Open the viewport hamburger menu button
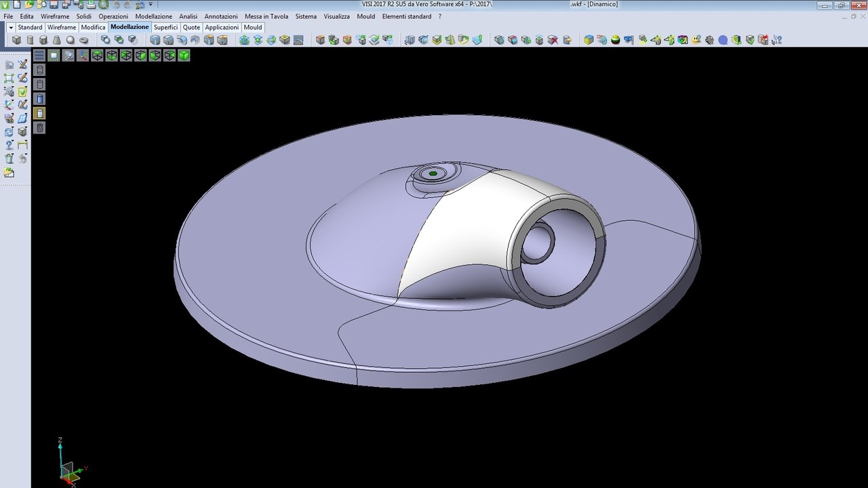The height and width of the screenshot is (488, 868). click(x=39, y=56)
